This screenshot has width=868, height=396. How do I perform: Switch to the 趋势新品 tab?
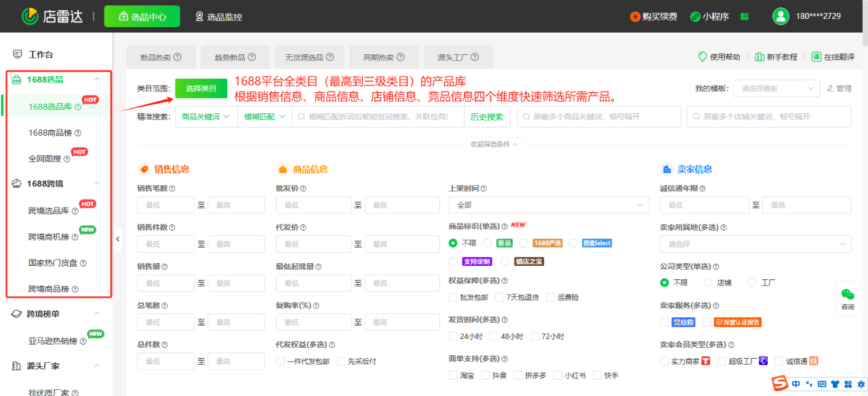tap(235, 58)
